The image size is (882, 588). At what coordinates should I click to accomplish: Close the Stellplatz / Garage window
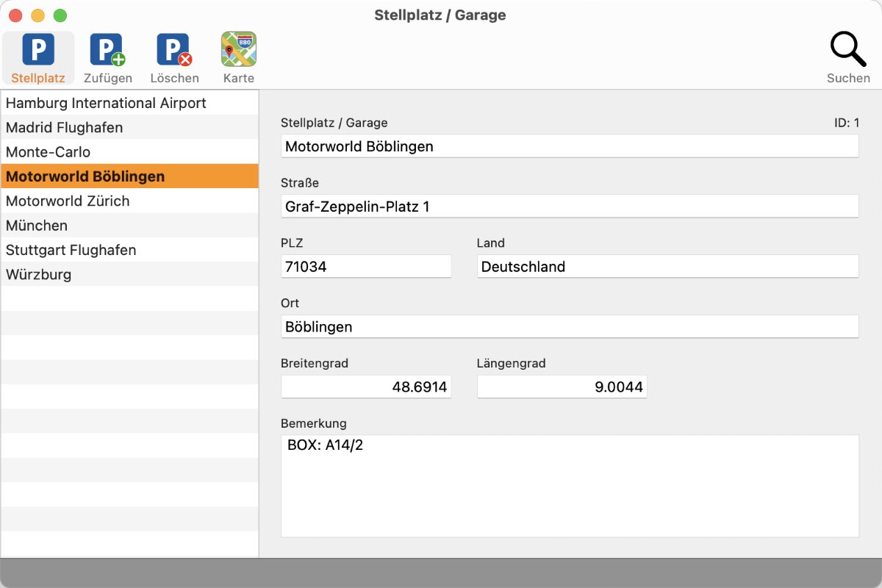[15, 15]
